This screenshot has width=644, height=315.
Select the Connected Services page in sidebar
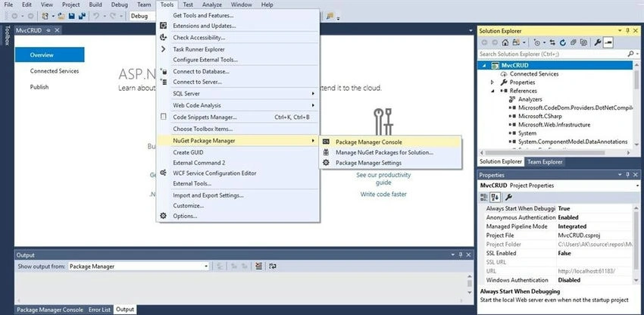tap(55, 71)
